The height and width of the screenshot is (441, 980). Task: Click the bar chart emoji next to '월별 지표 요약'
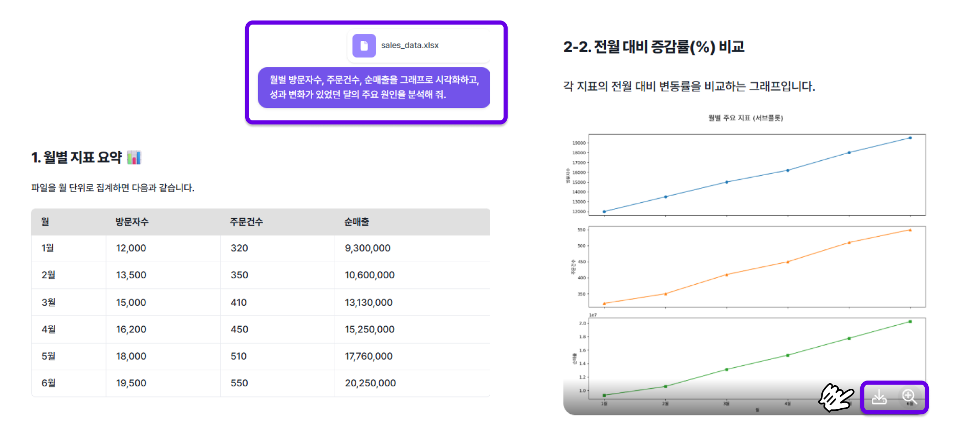(134, 158)
